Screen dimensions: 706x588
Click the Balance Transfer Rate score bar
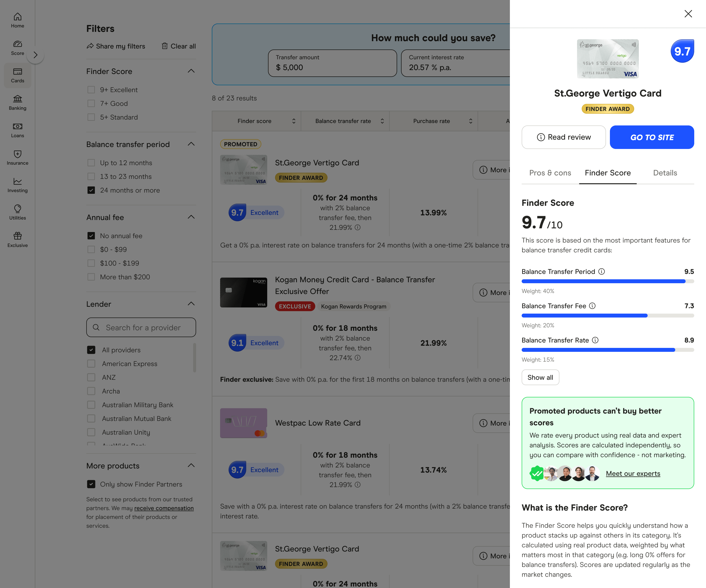pos(608,350)
